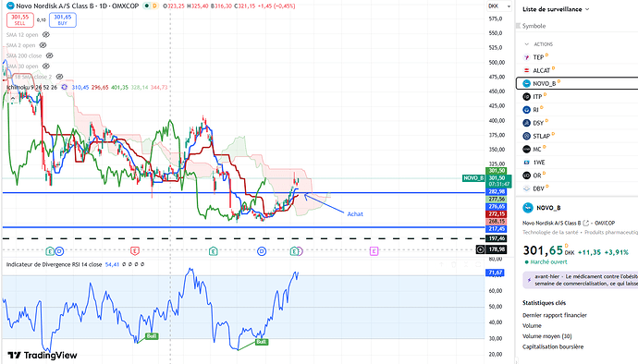This screenshot has height=364, width=638.
Task: Click the ITP logo icon
Action: click(x=526, y=96)
